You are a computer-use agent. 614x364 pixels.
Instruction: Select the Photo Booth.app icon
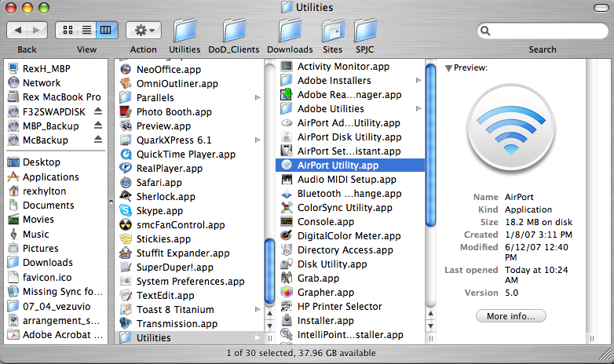[x=126, y=111]
